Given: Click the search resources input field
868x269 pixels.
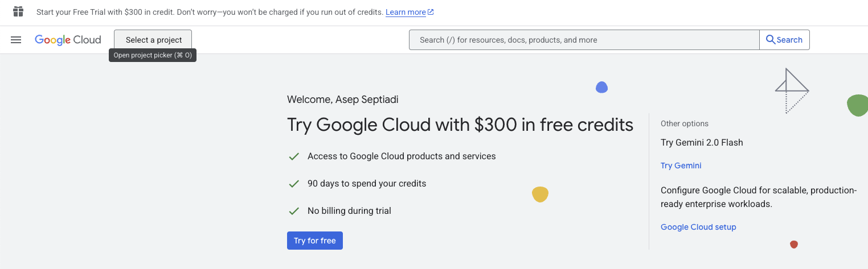Looking at the screenshot, I should pyautogui.click(x=584, y=40).
